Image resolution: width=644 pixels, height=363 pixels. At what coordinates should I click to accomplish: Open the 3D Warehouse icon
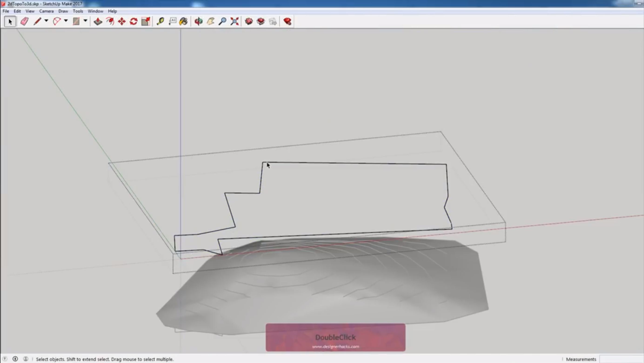pyautogui.click(x=249, y=21)
